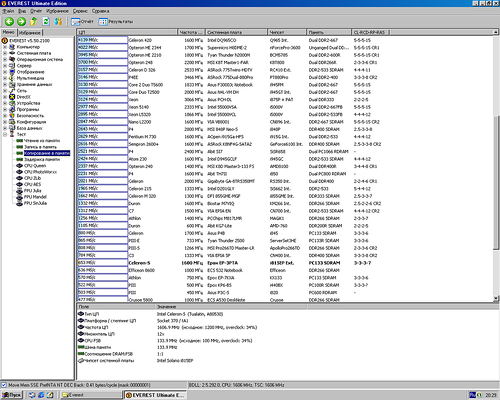The image size is (500, 400).
Task: Select the Мультимедиа speaker icon
Action: click(12, 78)
